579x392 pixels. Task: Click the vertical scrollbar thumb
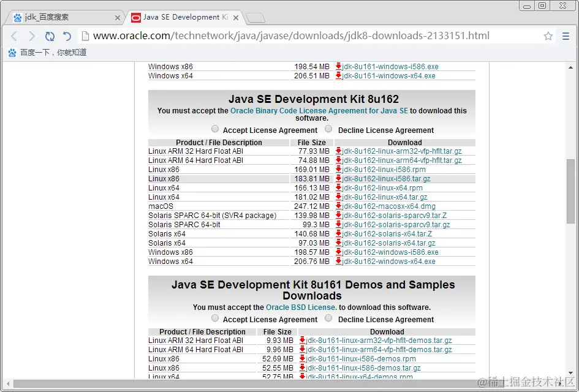(x=570, y=191)
